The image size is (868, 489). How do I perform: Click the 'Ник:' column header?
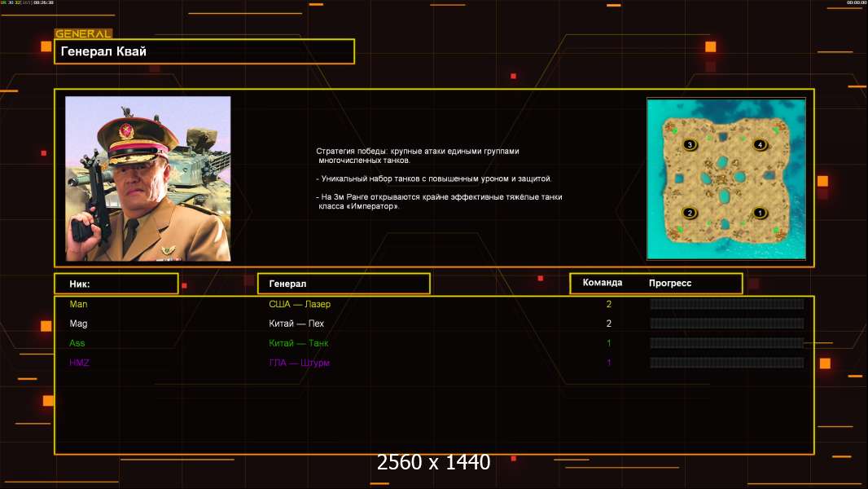coord(116,284)
